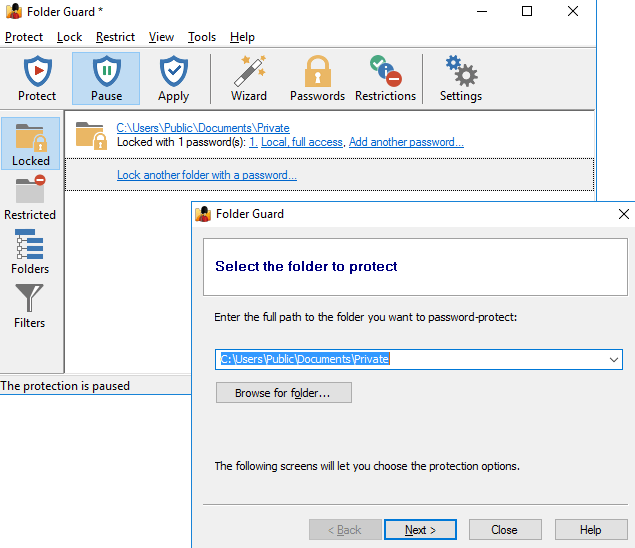
Task: Click the 'Select the folder to protect' heading
Action: tap(306, 267)
